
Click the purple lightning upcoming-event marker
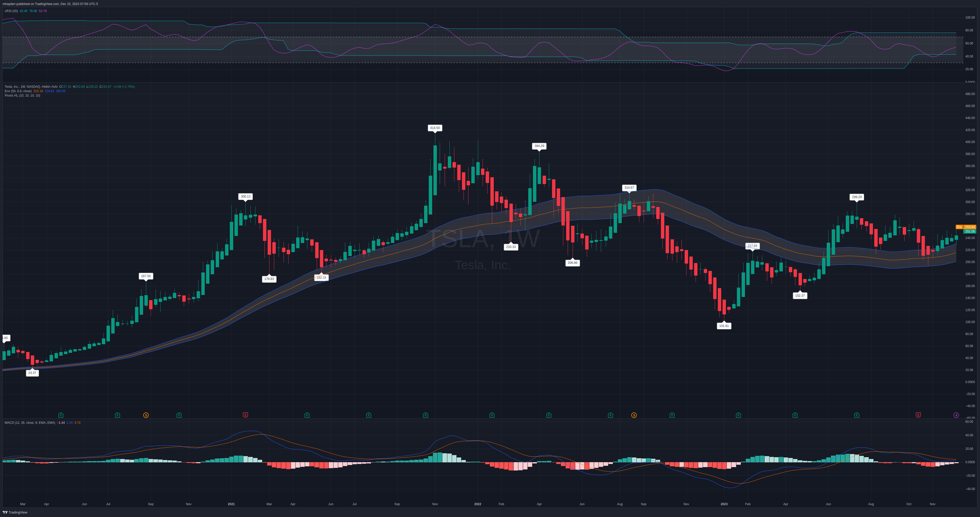click(956, 415)
